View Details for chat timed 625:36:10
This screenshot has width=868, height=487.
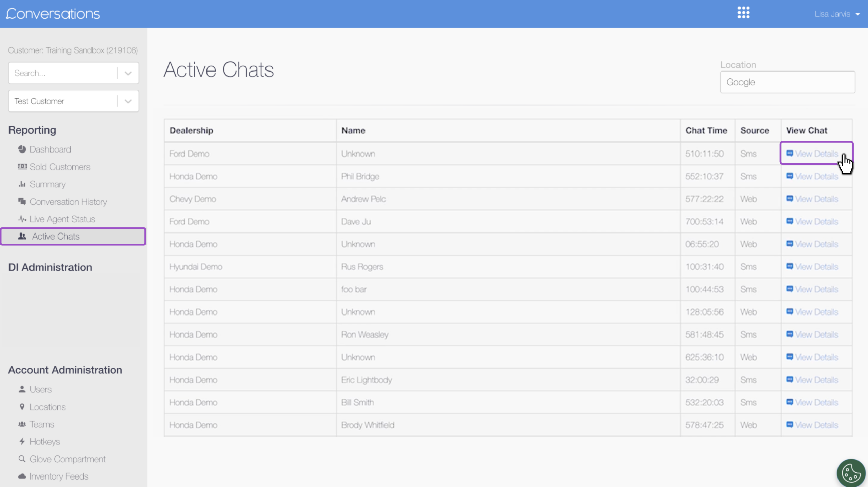(816, 357)
